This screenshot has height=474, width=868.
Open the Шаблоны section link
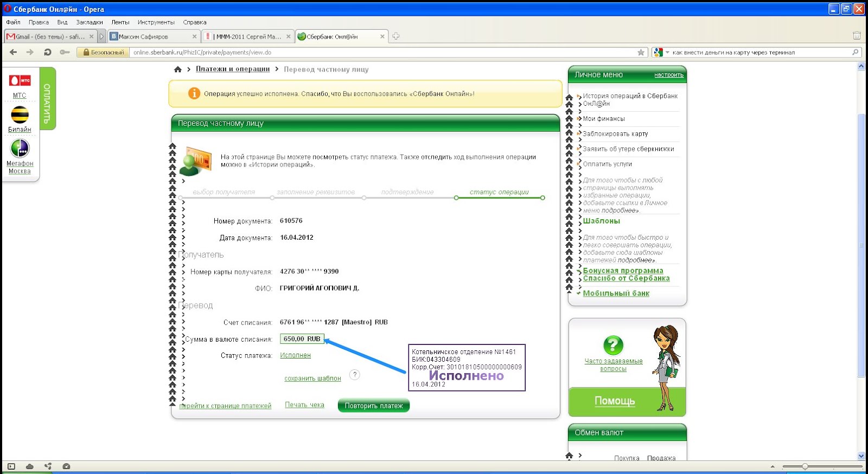601,221
